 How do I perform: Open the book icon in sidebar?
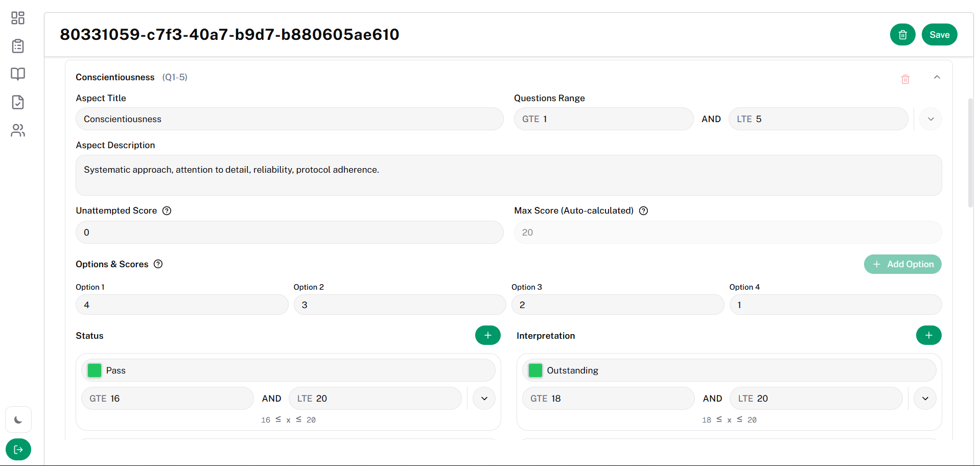tap(18, 74)
